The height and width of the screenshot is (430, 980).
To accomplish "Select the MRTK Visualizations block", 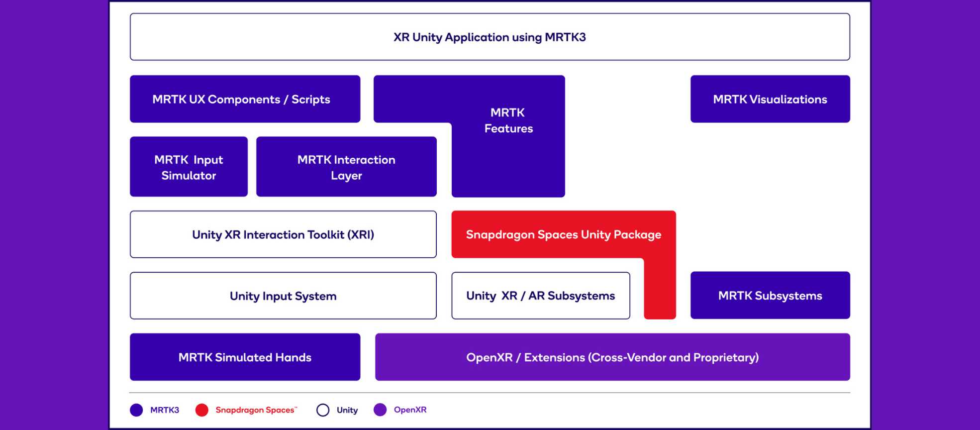I will [770, 99].
